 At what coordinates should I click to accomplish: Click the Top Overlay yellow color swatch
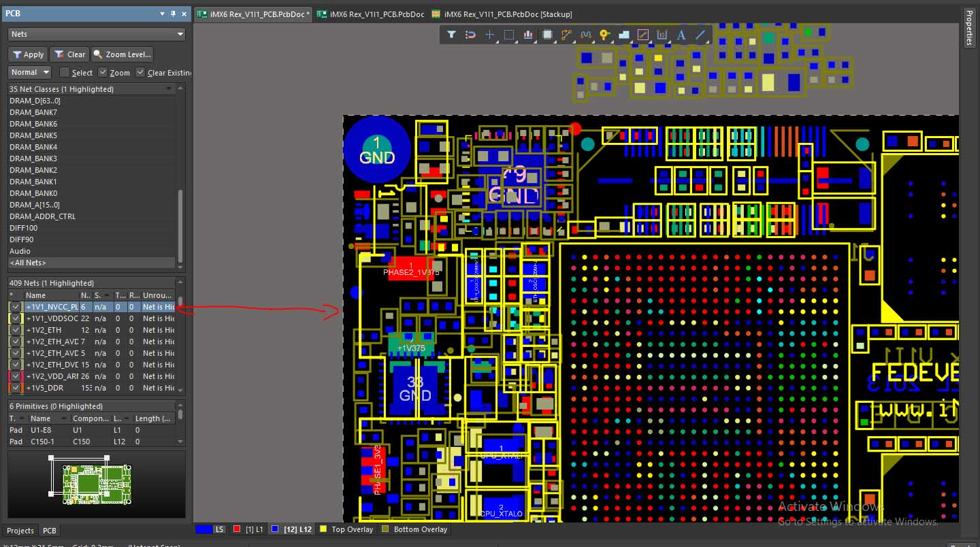point(323,529)
